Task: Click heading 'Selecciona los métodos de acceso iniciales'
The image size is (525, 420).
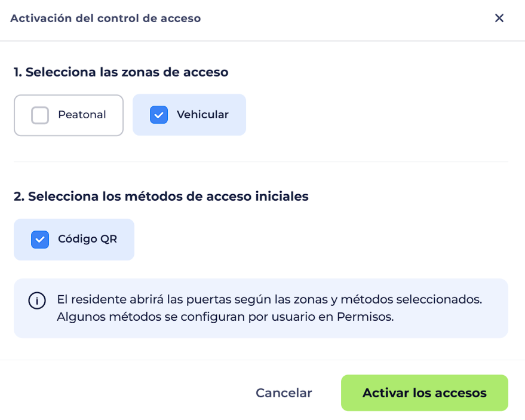Action: coord(161,197)
